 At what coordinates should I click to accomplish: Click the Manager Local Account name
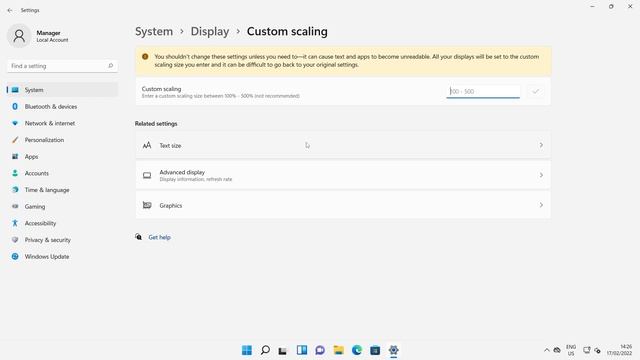pos(52,36)
